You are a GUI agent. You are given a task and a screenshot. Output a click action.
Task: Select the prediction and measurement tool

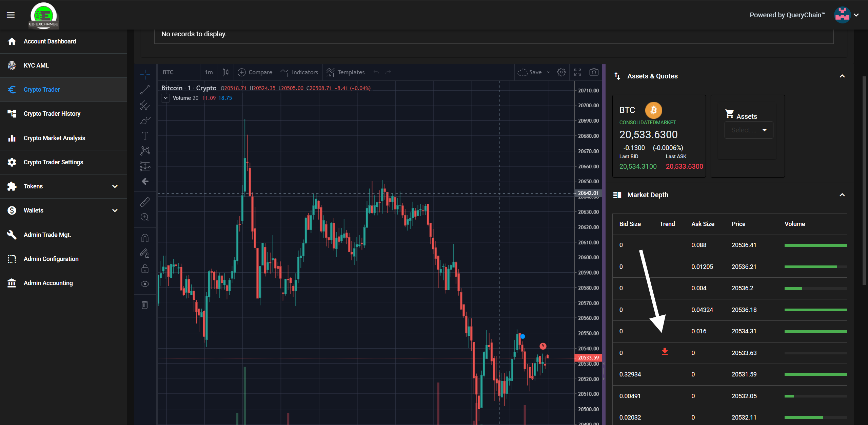click(x=145, y=166)
